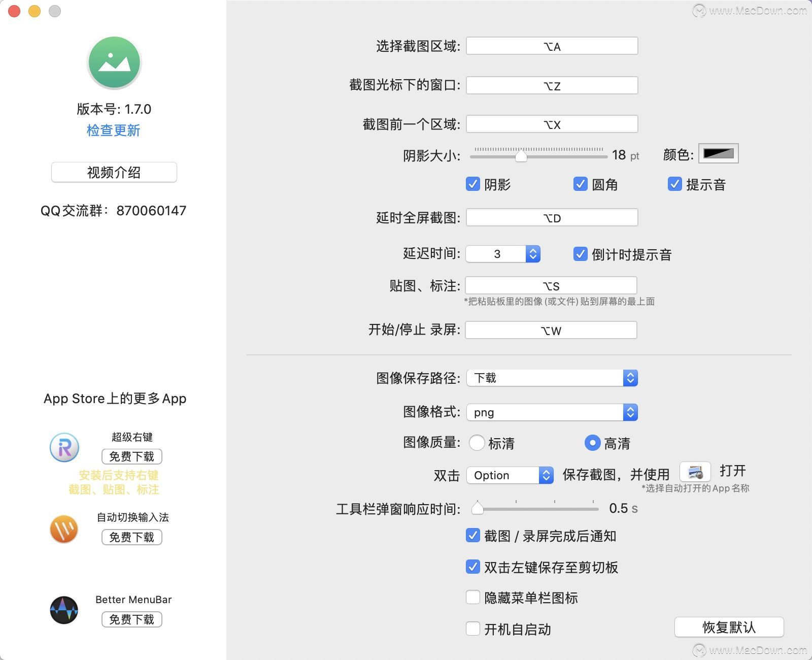Select the 高清 image quality option

(592, 443)
